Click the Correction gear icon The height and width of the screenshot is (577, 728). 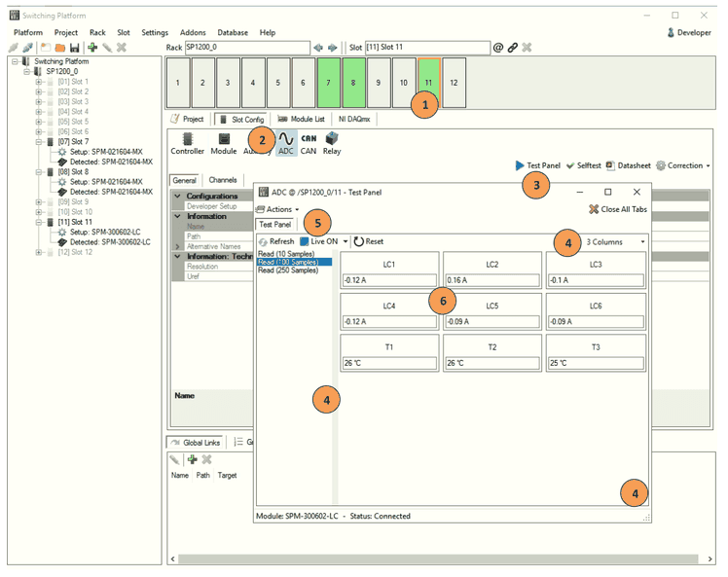(x=661, y=165)
